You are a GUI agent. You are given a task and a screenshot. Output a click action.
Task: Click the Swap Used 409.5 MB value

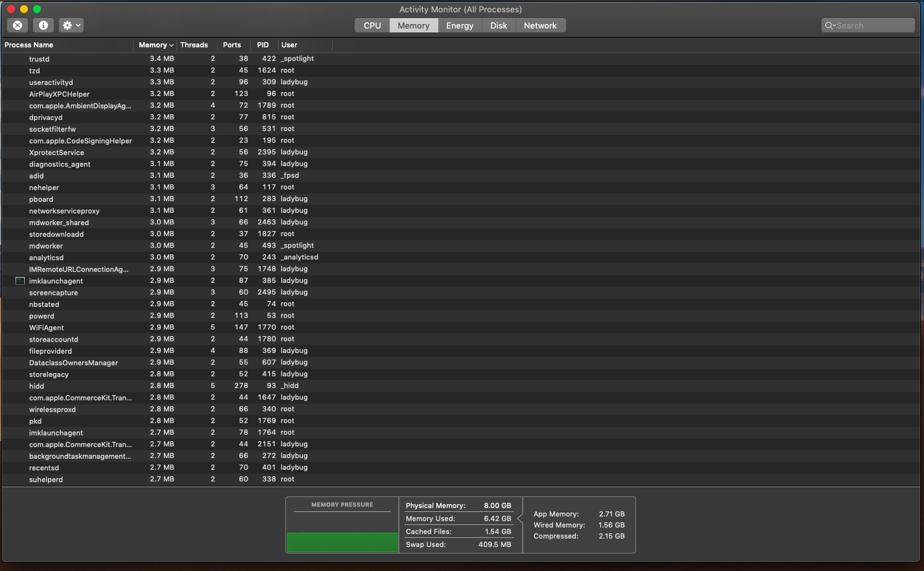tap(495, 544)
